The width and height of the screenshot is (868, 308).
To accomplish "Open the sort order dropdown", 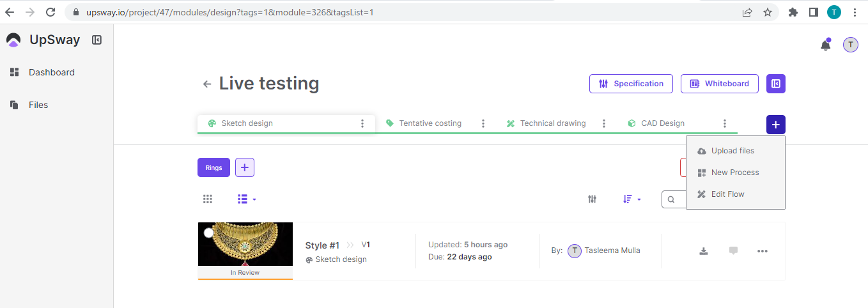I will pyautogui.click(x=632, y=199).
